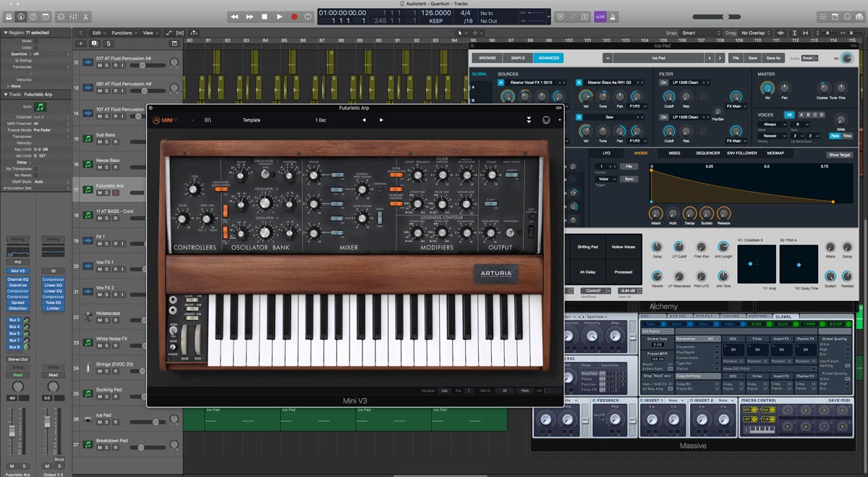Solo the Reese Bass track

pyautogui.click(x=107, y=167)
